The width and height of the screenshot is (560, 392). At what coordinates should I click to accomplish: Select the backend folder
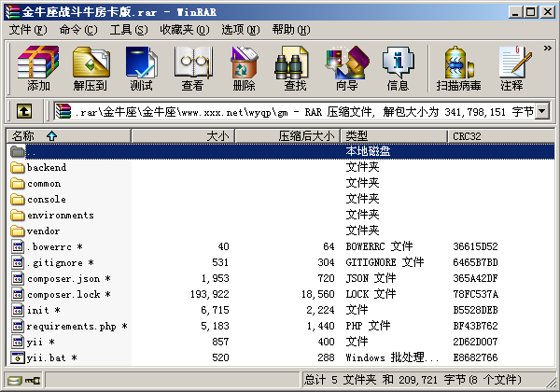coord(46,167)
